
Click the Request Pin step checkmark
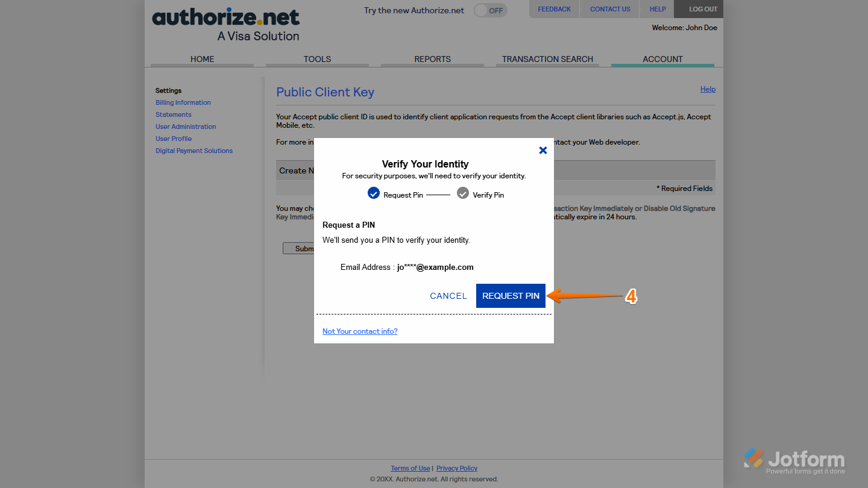tap(374, 193)
